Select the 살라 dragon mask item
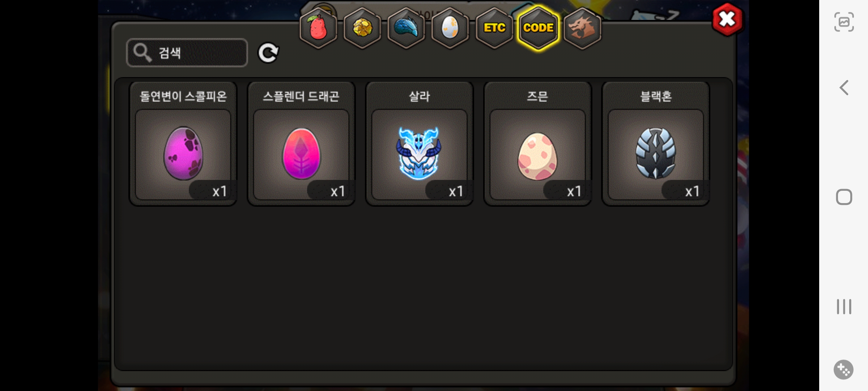 [420, 144]
